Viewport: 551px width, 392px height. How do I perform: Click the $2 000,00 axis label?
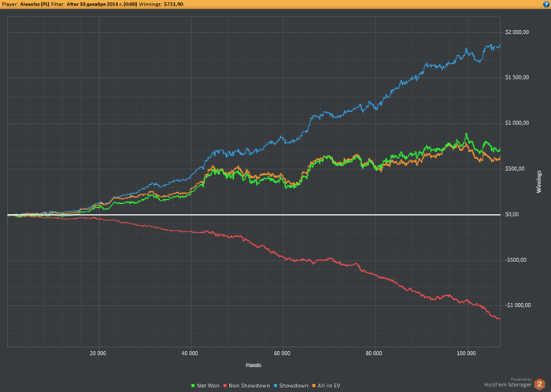tap(517, 32)
